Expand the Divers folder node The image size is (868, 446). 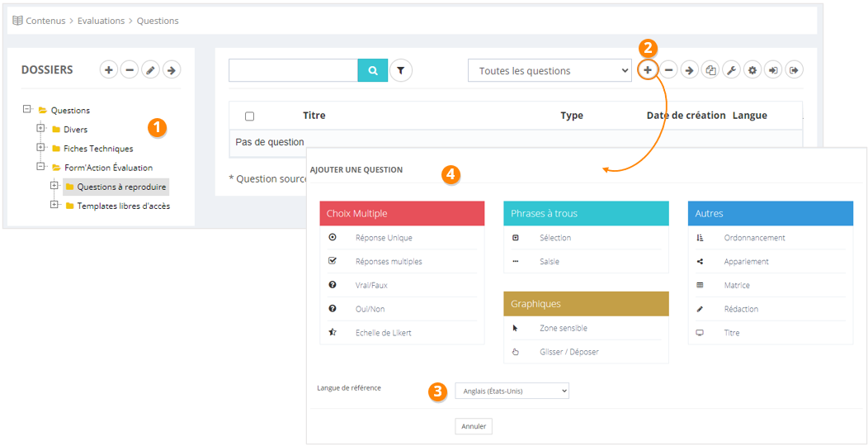(x=40, y=129)
